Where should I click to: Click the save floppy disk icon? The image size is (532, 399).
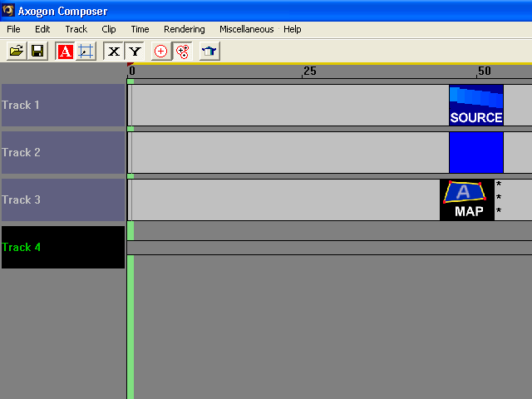point(37,52)
